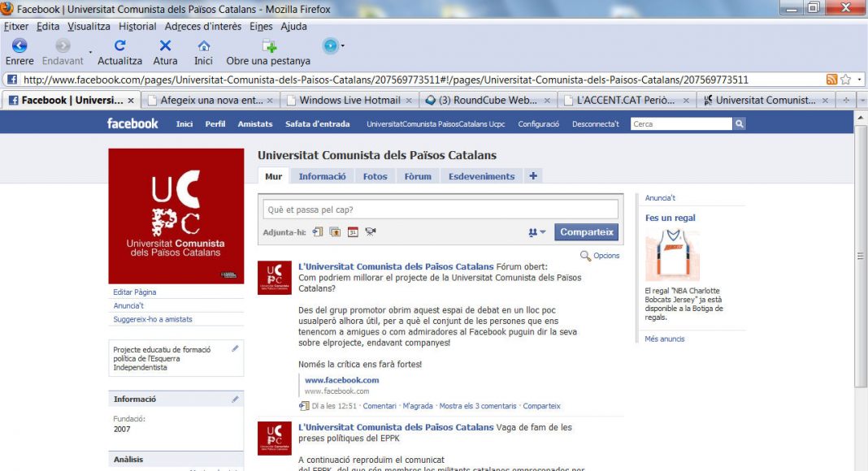Screen dimensions: 868x471
Task: Open a new tab with Obre una pestanya
Action: [x=269, y=46]
